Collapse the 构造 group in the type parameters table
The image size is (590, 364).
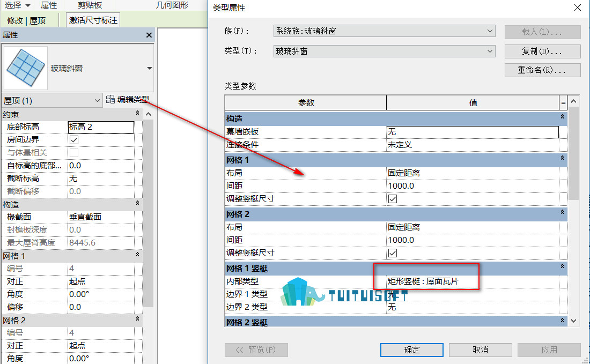[x=562, y=117]
